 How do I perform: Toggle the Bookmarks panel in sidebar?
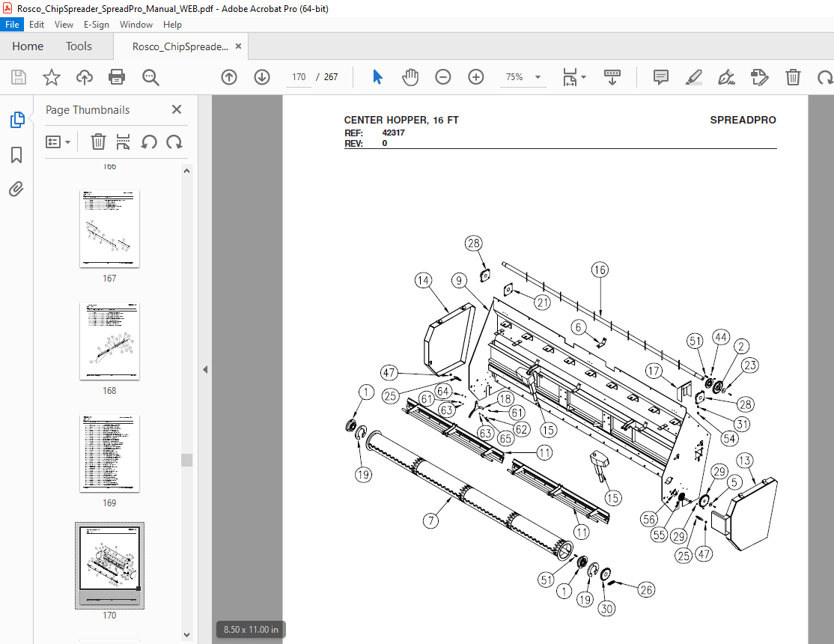(16, 155)
